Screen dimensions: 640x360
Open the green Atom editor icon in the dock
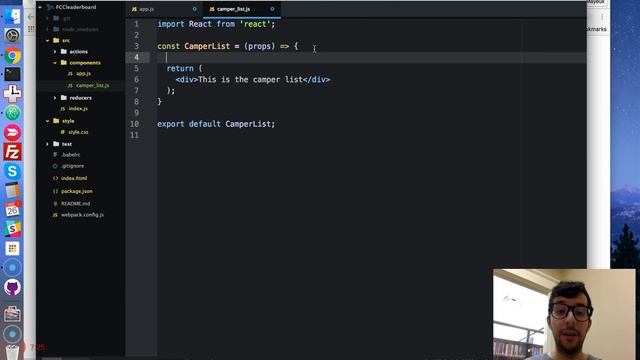pyautogui.click(x=12, y=113)
